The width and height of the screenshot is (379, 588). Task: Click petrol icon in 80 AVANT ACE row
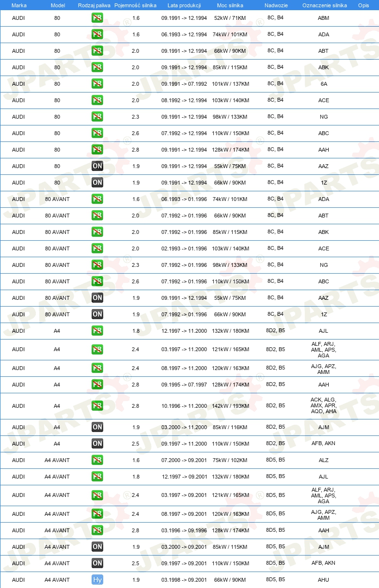[97, 248]
